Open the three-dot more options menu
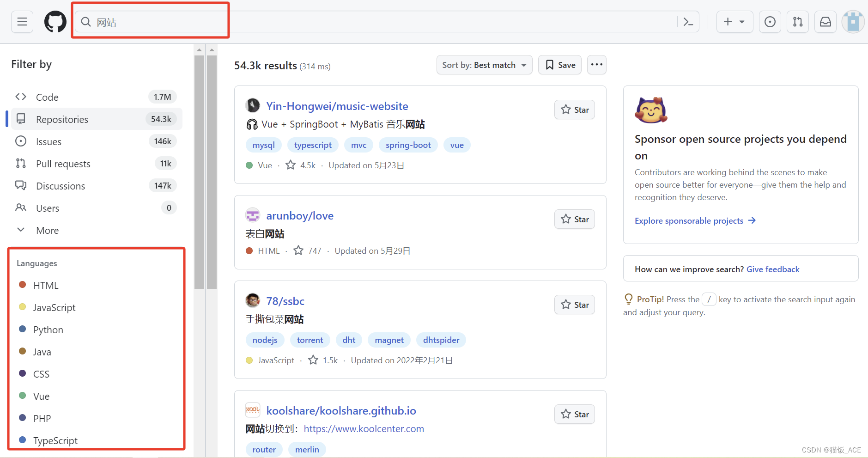Screen dimensions: 868x458 (x=596, y=65)
